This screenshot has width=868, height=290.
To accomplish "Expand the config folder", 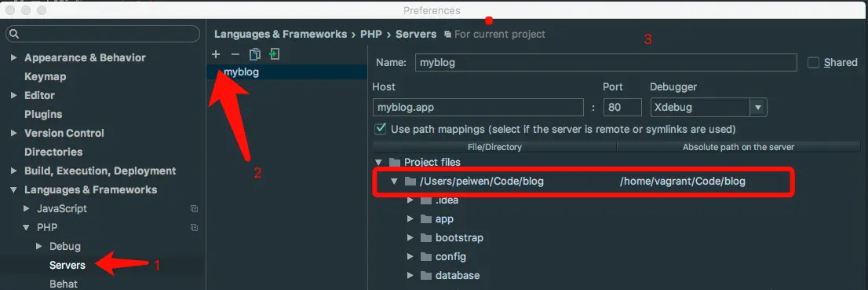I will 410,257.
